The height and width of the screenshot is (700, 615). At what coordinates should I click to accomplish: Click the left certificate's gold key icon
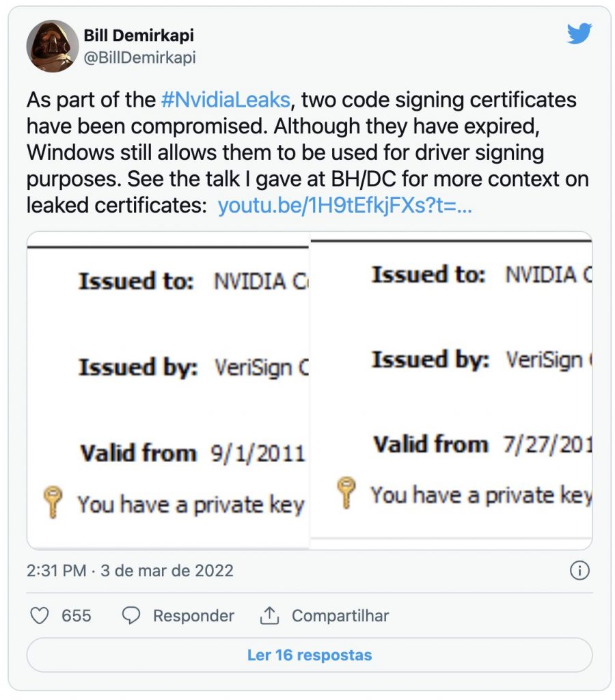pyautogui.click(x=53, y=502)
